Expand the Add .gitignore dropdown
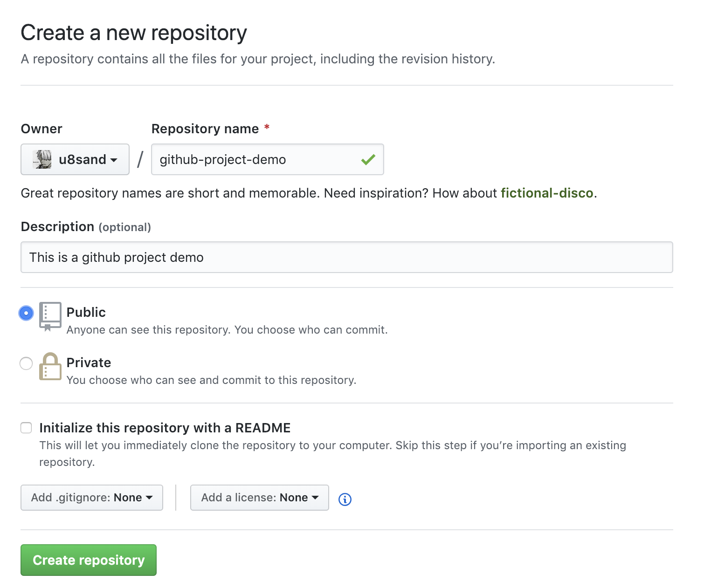This screenshot has height=588, width=704. [92, 498]
